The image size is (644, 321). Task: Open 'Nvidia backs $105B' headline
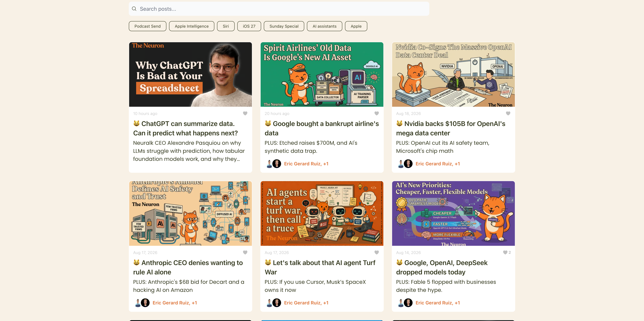coord(451,128)
